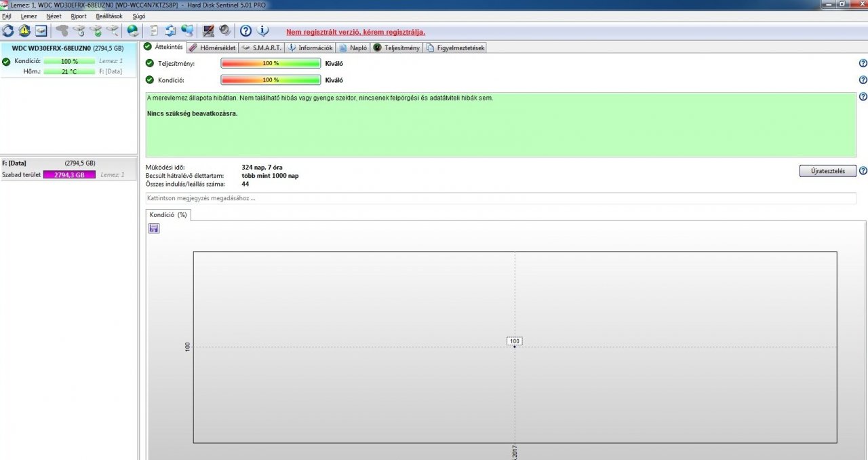Switch to the Napló tab
Viewport: 868px width, 460px height.
(x=353, y=47)
